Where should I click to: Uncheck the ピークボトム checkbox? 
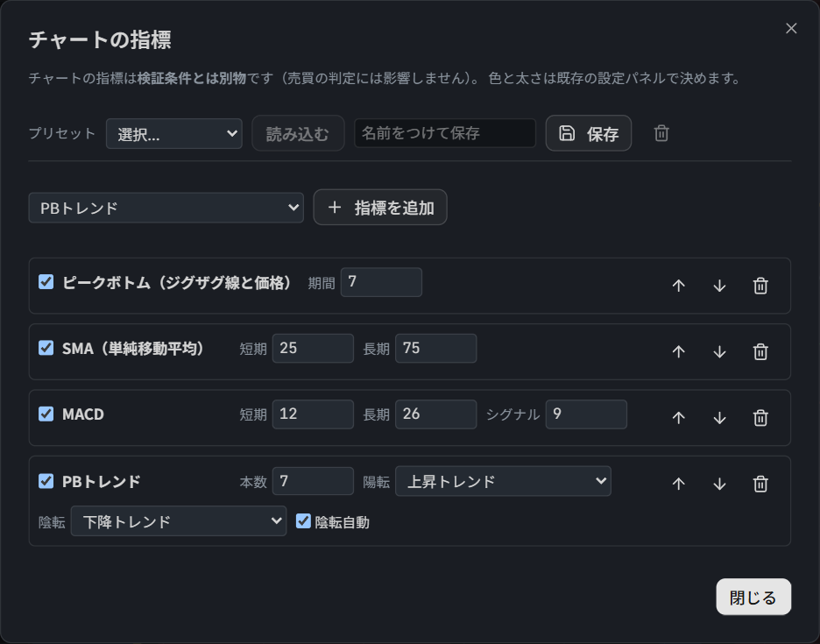[46, 282]
